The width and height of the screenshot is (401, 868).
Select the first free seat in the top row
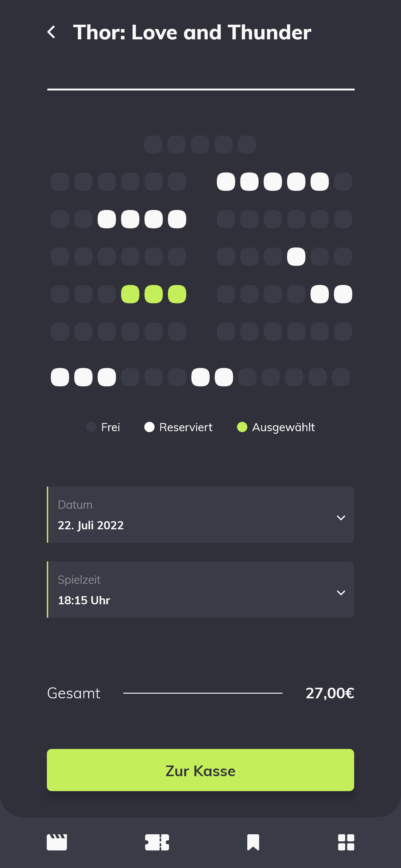coord(153,145)
